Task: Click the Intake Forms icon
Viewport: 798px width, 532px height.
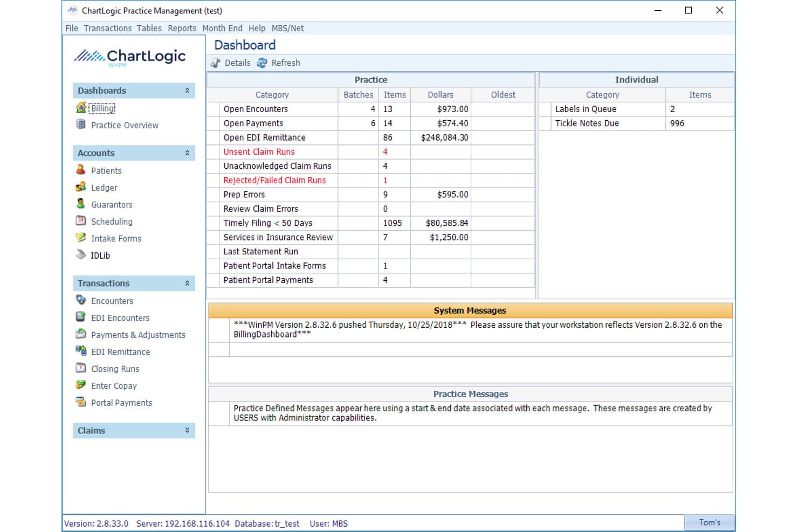Action: pos(81,238)
